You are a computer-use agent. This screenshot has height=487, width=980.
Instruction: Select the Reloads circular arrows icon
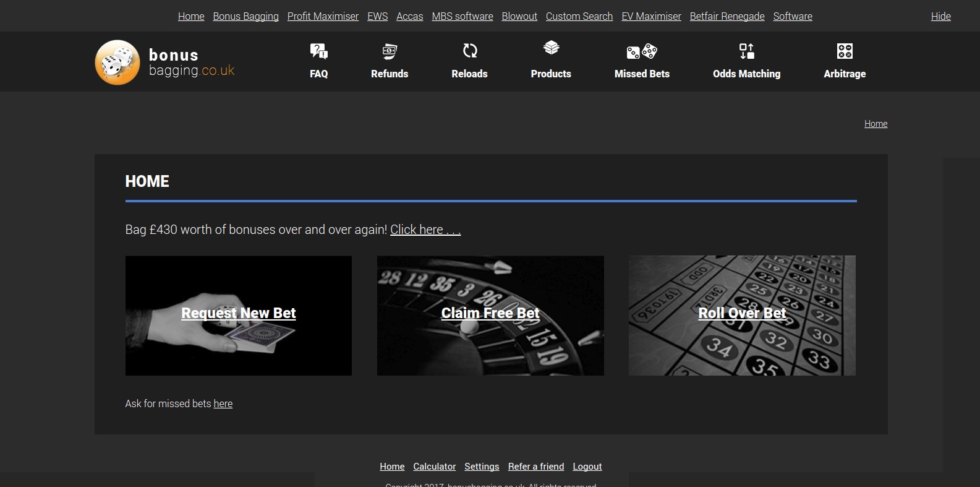[x=470, y=51]
